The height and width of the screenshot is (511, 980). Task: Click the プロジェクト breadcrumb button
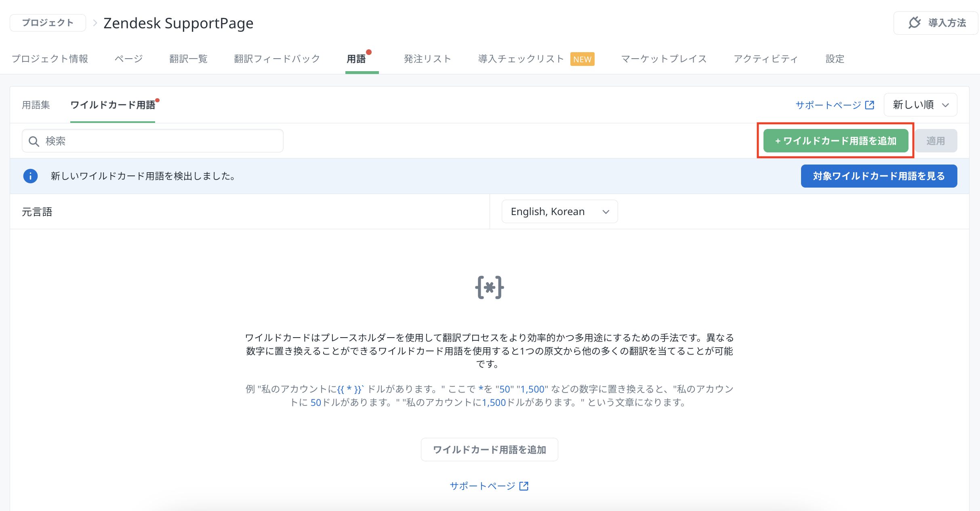point(48,23)
